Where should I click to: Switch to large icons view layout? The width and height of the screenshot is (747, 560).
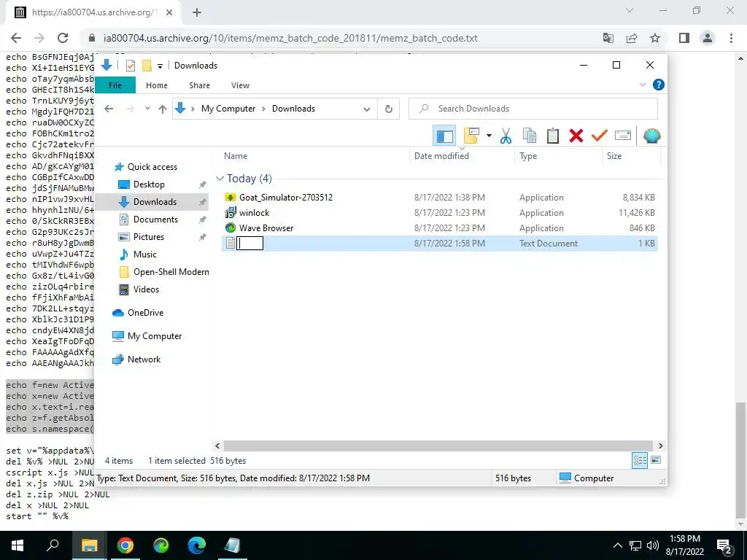point(656,460)
